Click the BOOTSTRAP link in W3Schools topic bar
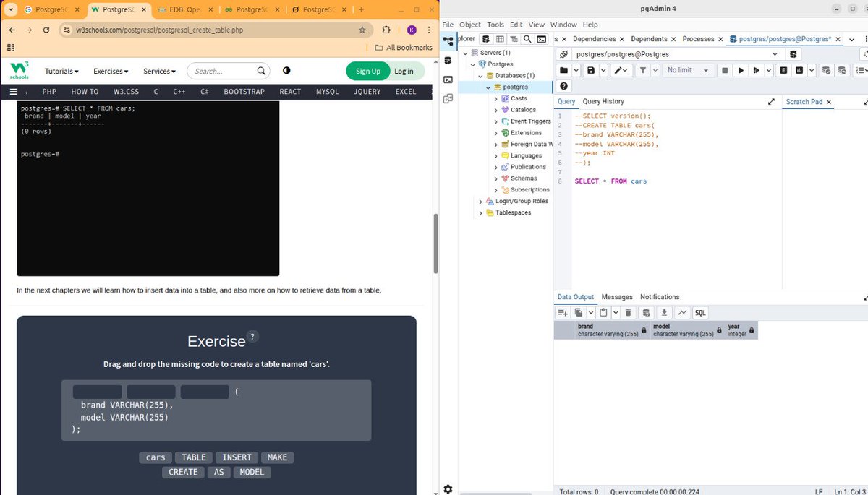 click(243, 92)
